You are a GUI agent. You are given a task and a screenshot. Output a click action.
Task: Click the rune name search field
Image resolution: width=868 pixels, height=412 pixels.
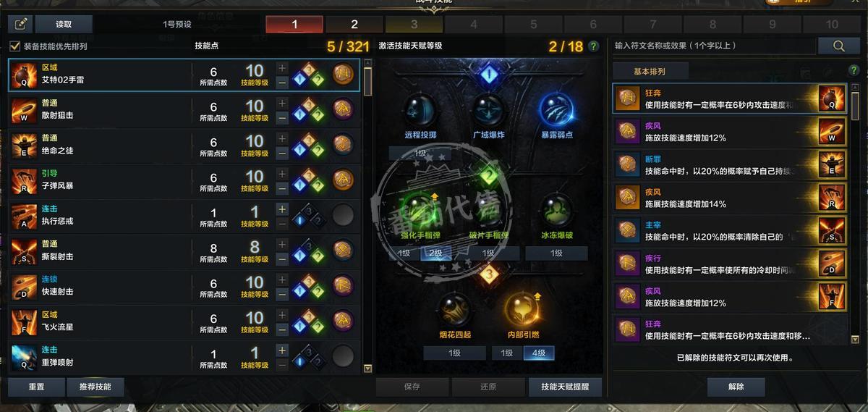click(x=714, y=46)
